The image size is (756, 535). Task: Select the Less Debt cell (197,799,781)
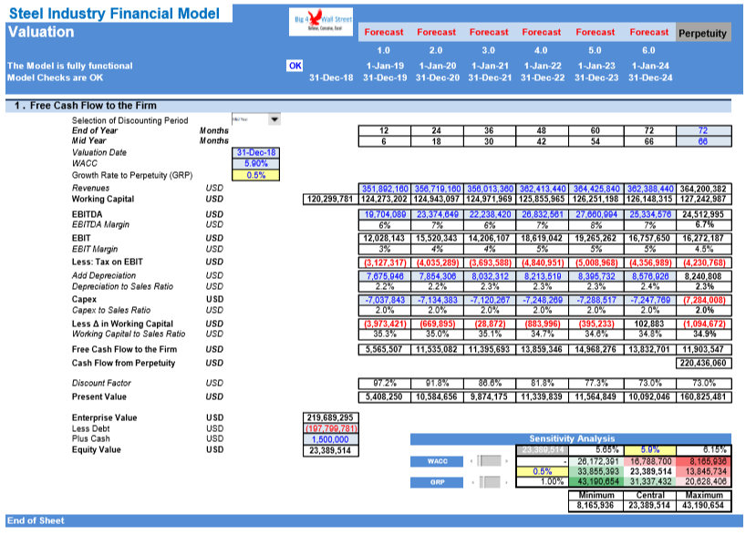330,428
